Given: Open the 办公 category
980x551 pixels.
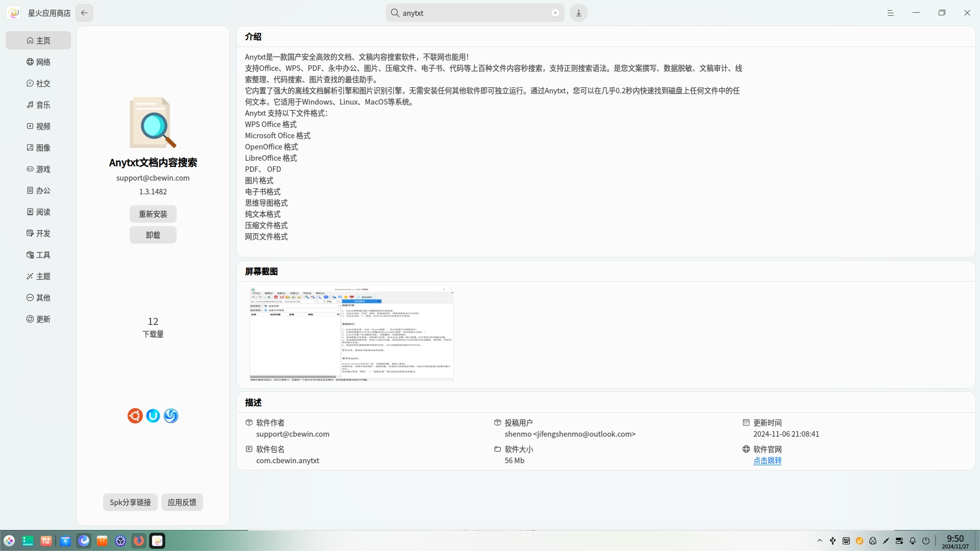Looking at the screenshot, I should [x=38, y=190].
